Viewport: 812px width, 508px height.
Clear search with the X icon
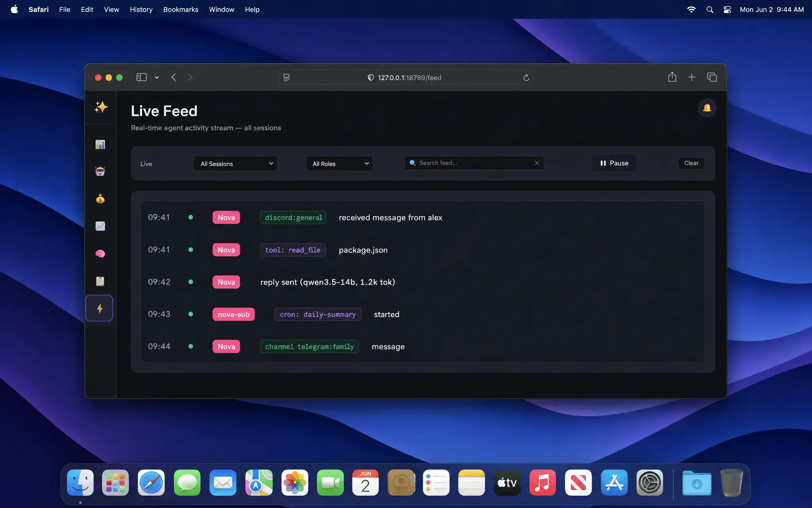[x=537, y=163]
